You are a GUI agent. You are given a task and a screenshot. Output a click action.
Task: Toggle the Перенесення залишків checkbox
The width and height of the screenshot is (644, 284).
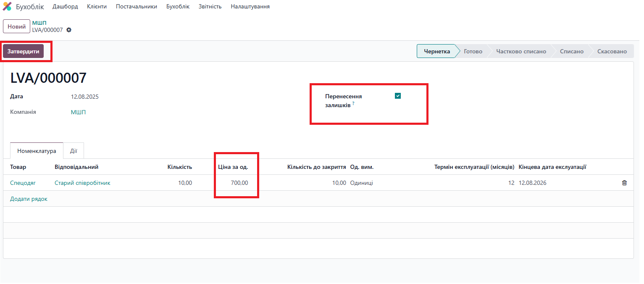(398, 96)
